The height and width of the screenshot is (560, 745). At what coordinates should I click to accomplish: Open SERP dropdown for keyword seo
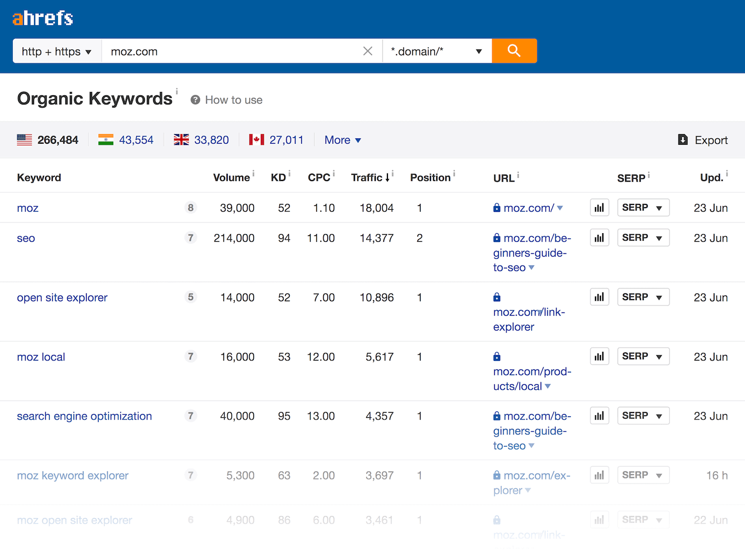pos(643,238)
